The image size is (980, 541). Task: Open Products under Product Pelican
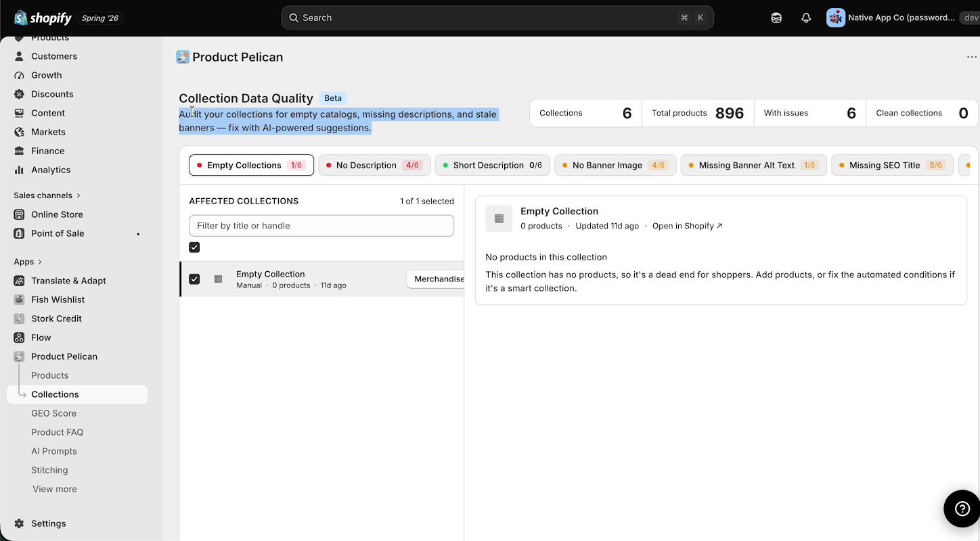(x=49, y=375)
